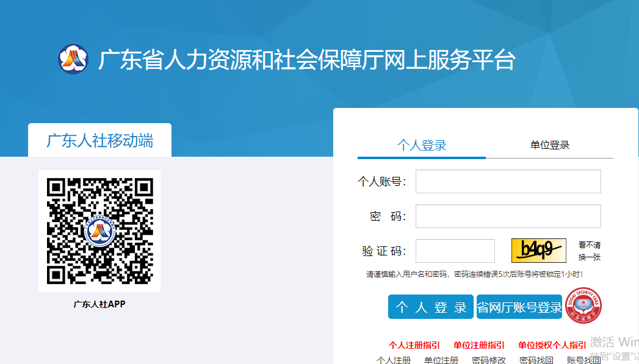Viewport: 639px width, 364px height.
Task: Focus the 密码 input field
Action: [x=508, y=216]
